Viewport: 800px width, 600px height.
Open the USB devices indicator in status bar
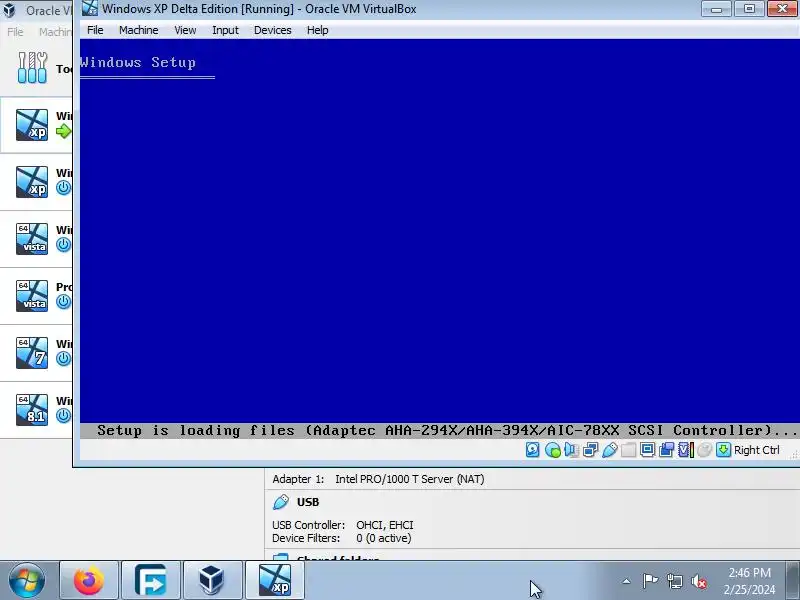(610, 449)
